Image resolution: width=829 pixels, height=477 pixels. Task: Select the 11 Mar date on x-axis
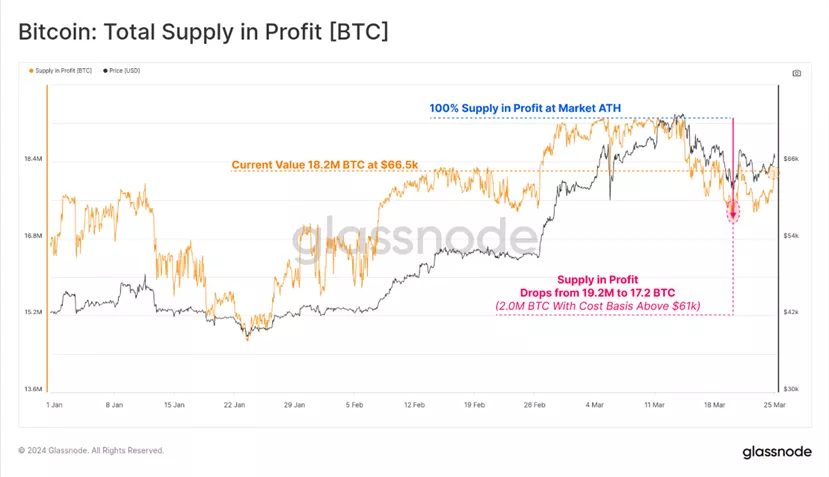655,405
